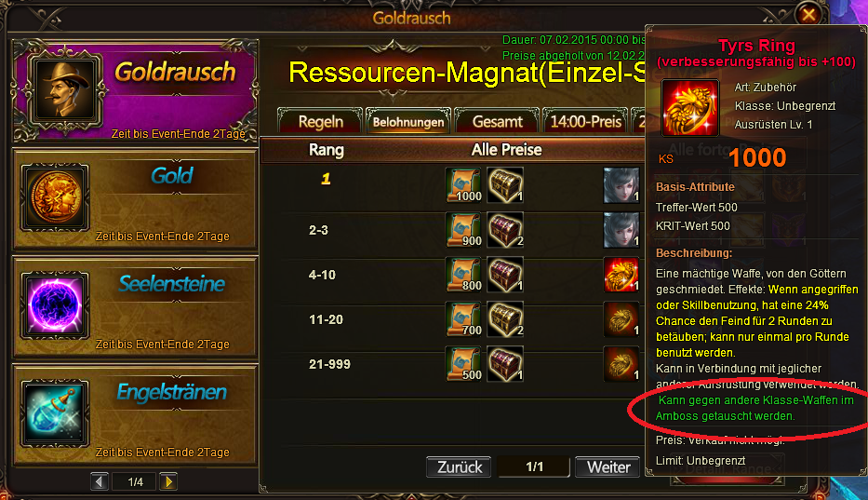Click the Zurück button
The image size is (868, 500).
coord(459,467)
